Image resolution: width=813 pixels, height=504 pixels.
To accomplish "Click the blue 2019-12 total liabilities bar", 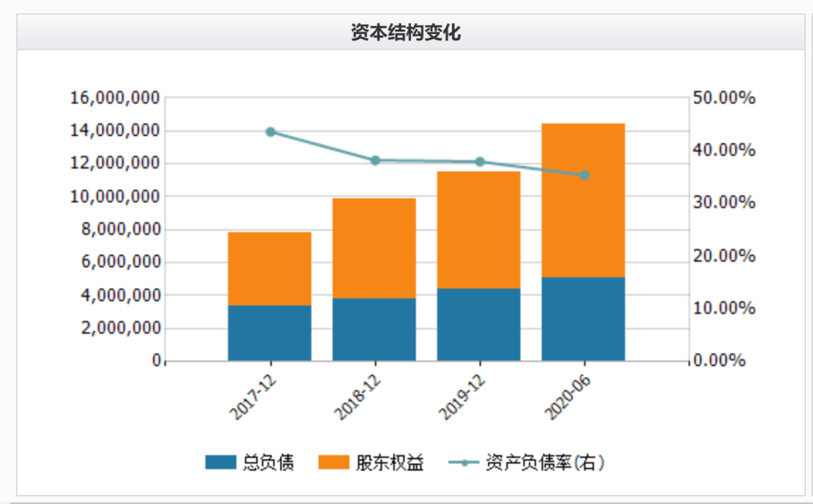I will 478,325.
